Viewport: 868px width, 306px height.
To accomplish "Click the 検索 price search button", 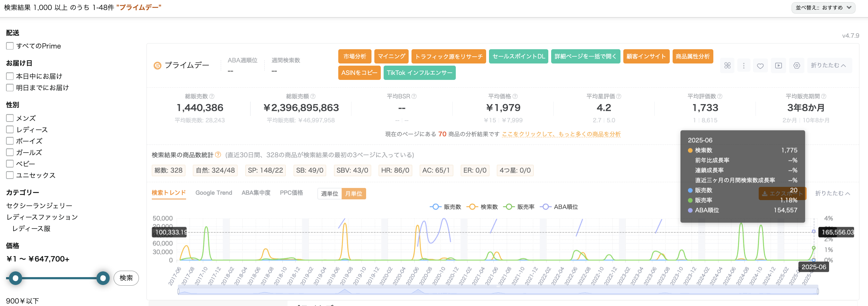I will 126,278.
